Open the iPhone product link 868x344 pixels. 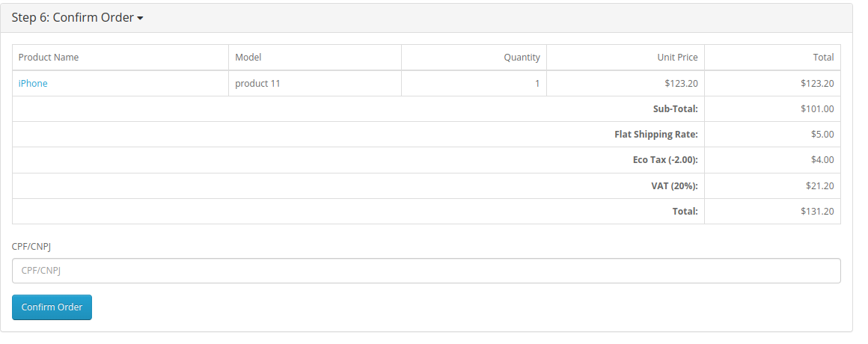pos(33,84)
